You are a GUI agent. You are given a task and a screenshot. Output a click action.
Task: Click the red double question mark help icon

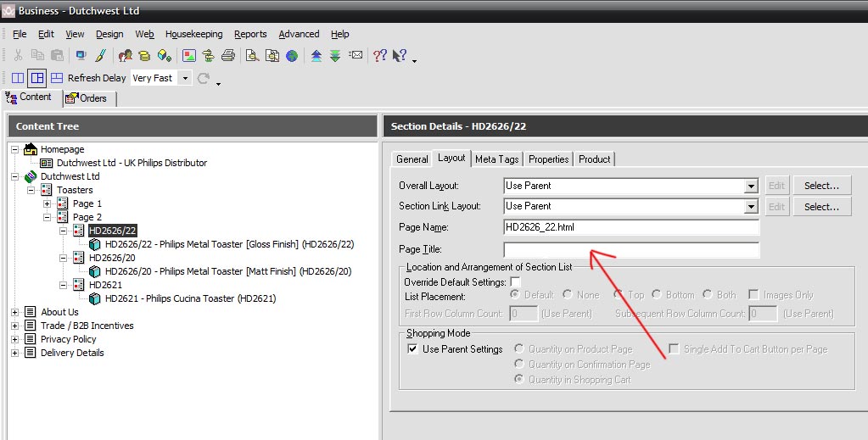[379, 56]
